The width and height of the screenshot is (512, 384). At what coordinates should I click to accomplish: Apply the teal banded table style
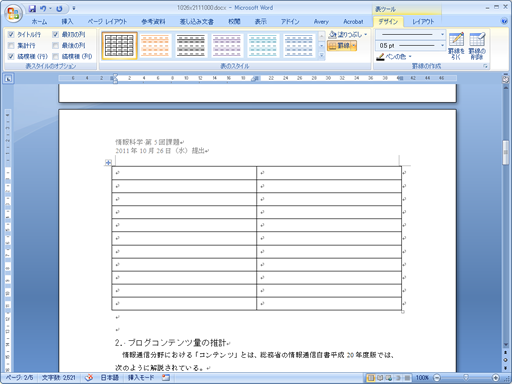click(263, 46)
